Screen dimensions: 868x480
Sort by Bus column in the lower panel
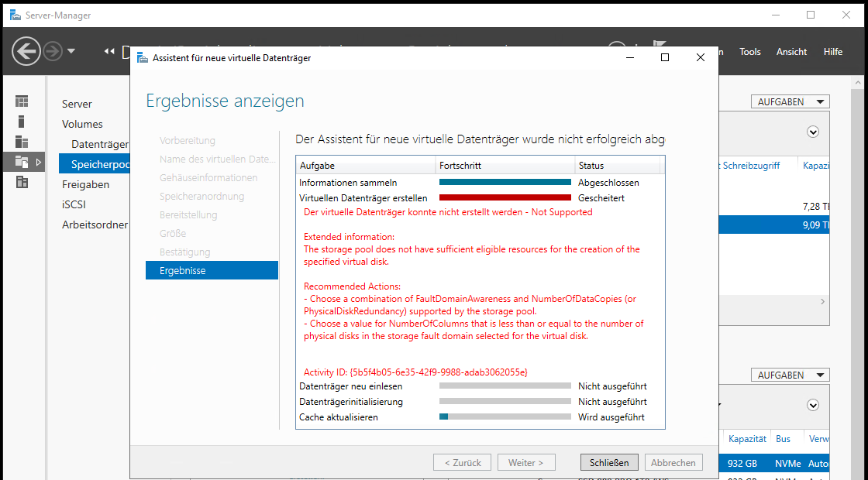click(783, 438)
